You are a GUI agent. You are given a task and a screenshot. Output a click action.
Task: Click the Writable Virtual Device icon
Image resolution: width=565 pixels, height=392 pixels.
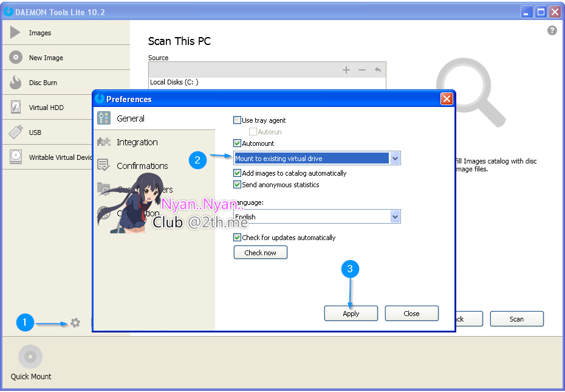point(16,157)
